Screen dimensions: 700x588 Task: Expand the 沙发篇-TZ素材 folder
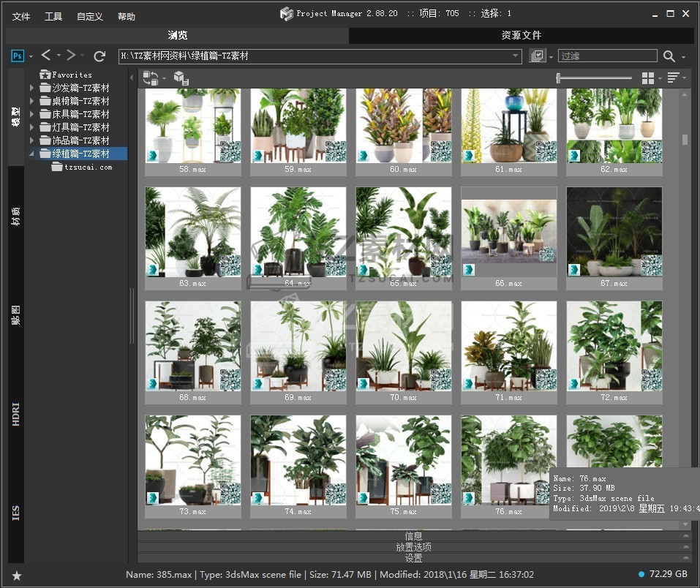tap(31, 88)
